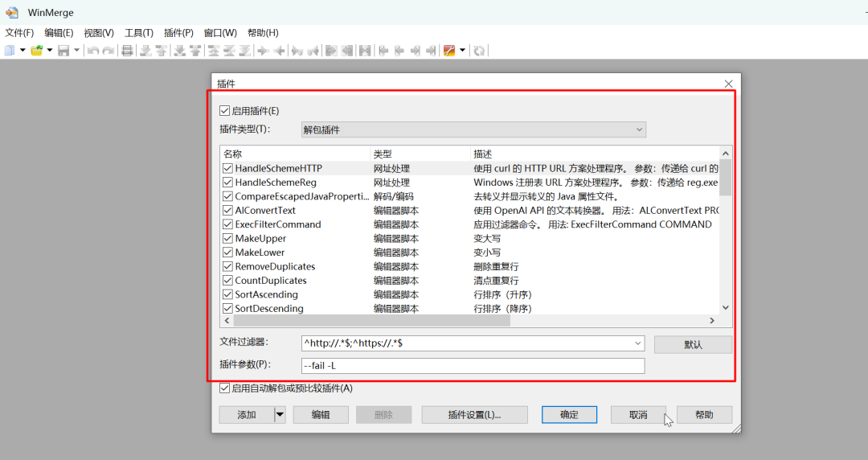The image size is (868, 460).
Task: Open 插件设置(L)... button
Action: click(474, 414)
